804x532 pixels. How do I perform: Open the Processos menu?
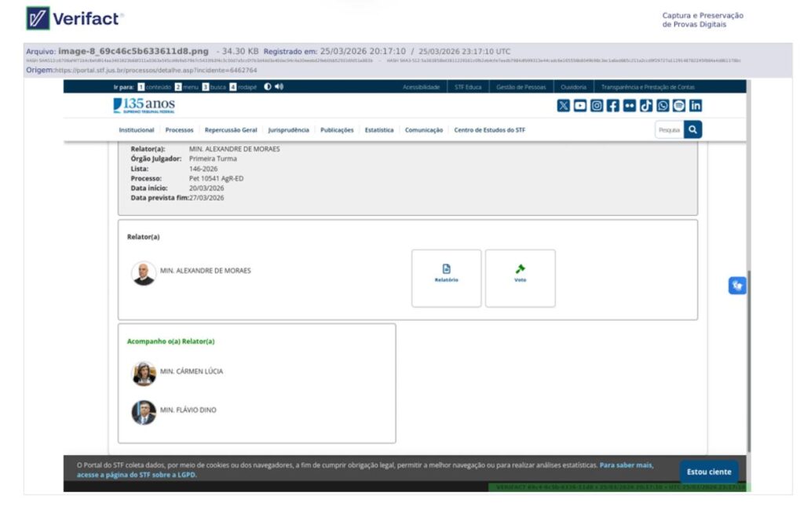179,130
